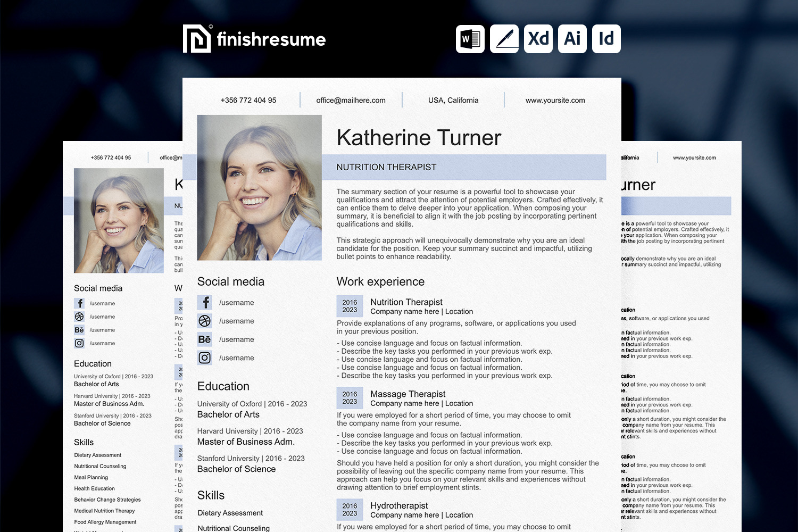Select the Apple Pages format icon

(x=504, y=39)
